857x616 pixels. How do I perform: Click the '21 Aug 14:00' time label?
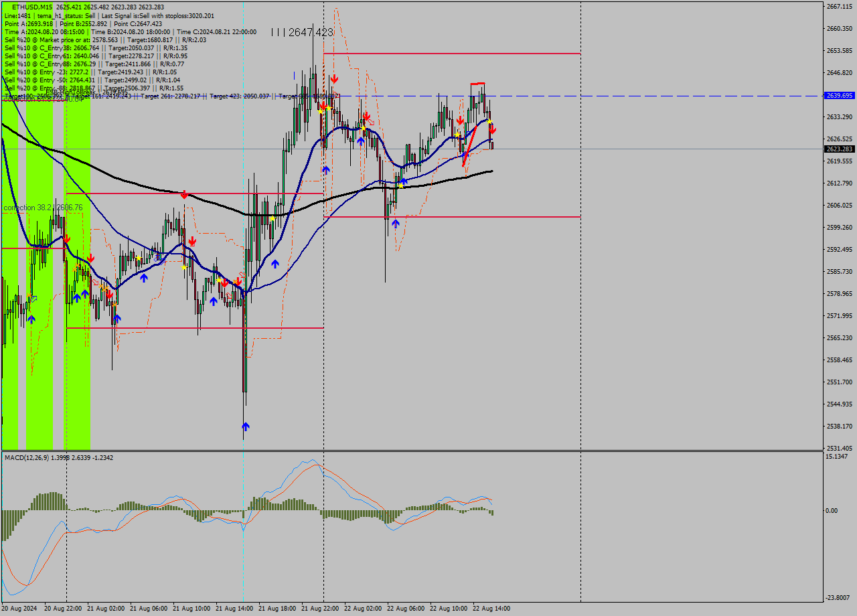click(x=234, y=609)
